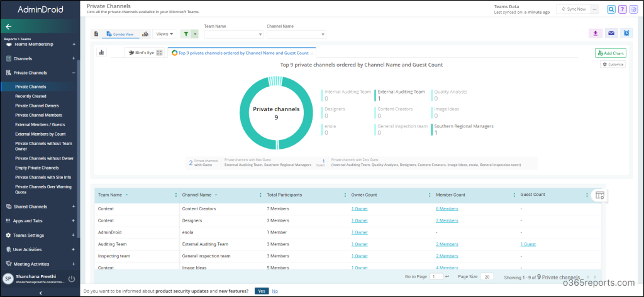Click the Go to Page enter arrow
The height and width of the screenshot is (297, 644).
pos(447,277)
